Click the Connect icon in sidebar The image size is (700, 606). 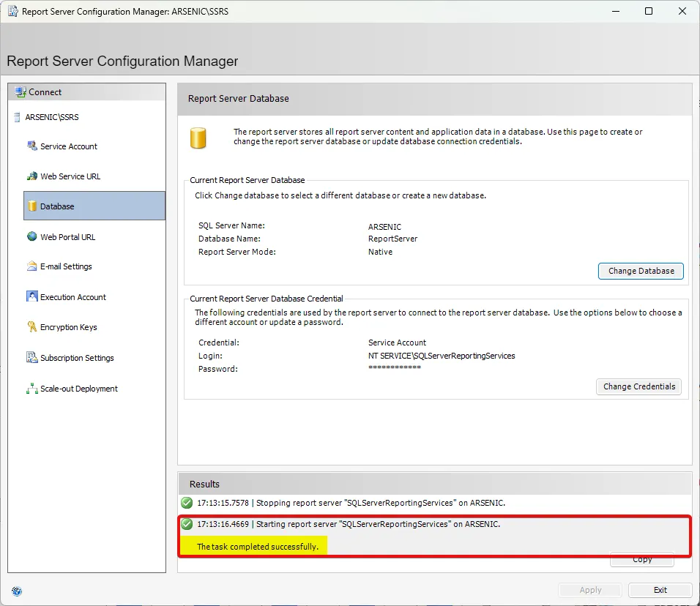click(21, 92)
